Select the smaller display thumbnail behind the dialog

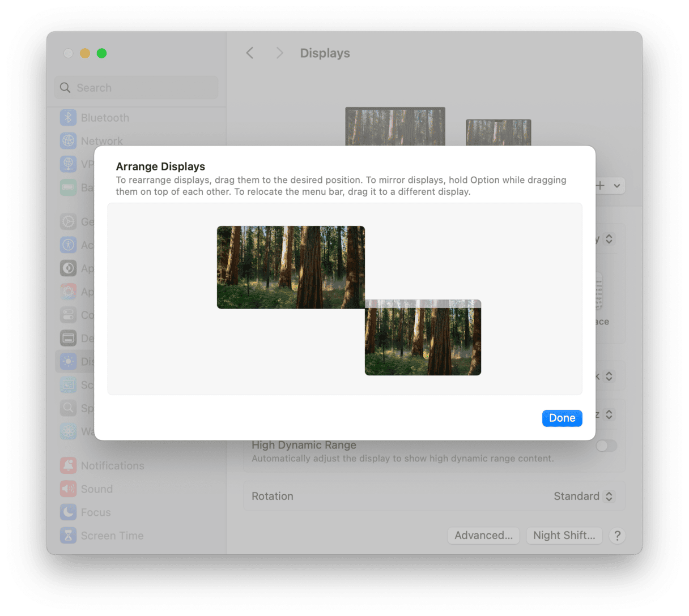(x=499, y=132)
